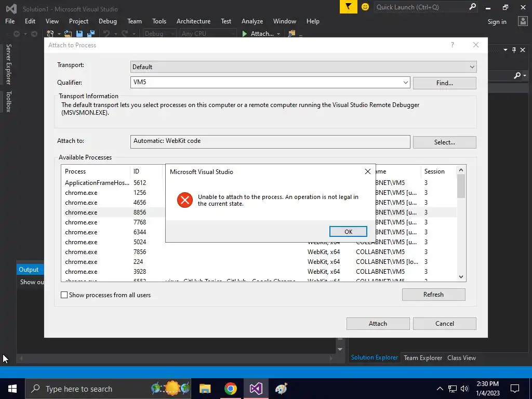Click the process list scroll down arrow
This screenshot has height=399, width=532.
pyautogui.click(x=461, y=277)
